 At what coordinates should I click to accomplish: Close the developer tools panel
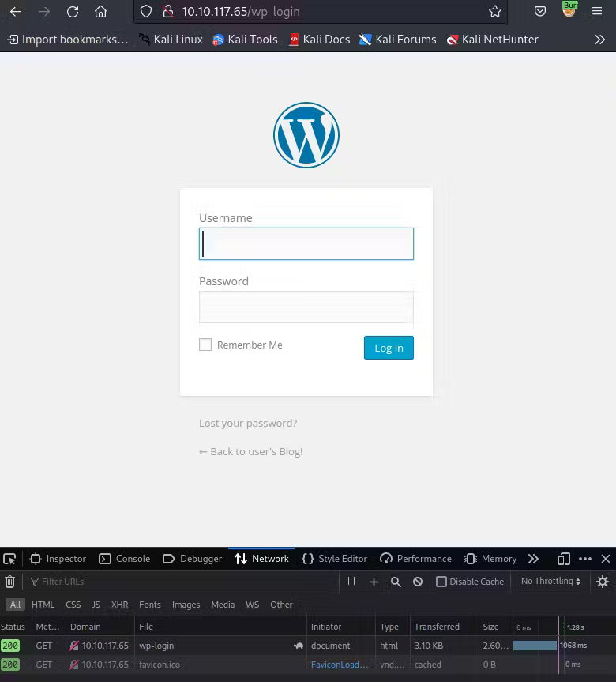(x=606, y=559)
